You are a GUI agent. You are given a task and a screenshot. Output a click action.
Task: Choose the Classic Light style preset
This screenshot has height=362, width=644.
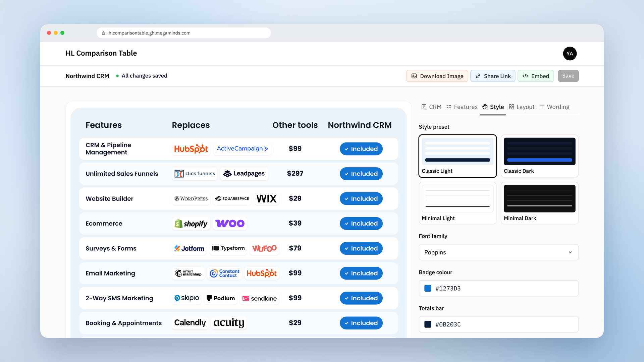(x=458, y=156)
